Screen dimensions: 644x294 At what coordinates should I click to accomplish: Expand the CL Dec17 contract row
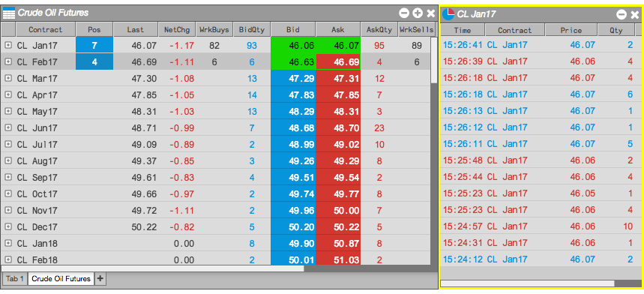click(7, 226)
